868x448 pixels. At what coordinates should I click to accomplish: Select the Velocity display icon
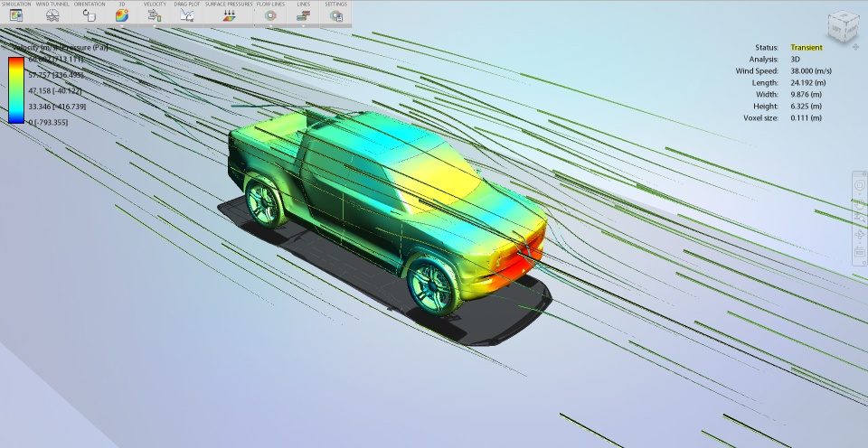[x=155, y=15]
